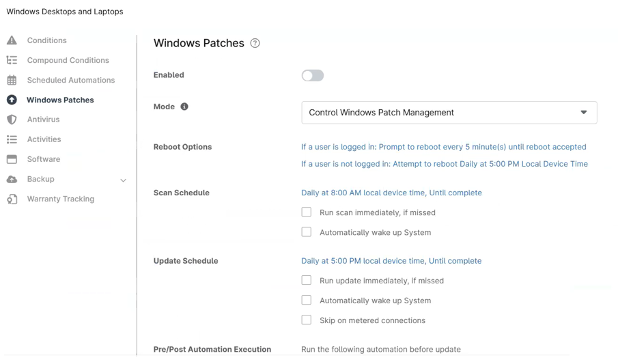The width and height of the screenshot is (618, 364).
Task: Toggle the Enabled switch on
Action: 313,75
